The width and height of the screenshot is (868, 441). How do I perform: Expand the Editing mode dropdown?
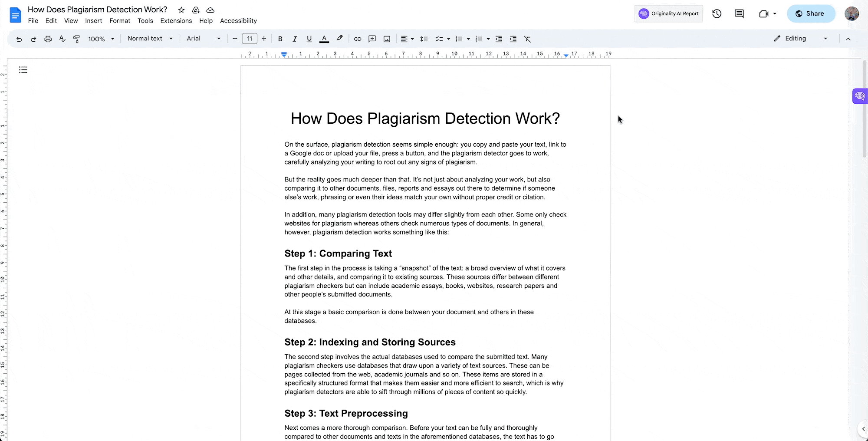tap(826, 39)
